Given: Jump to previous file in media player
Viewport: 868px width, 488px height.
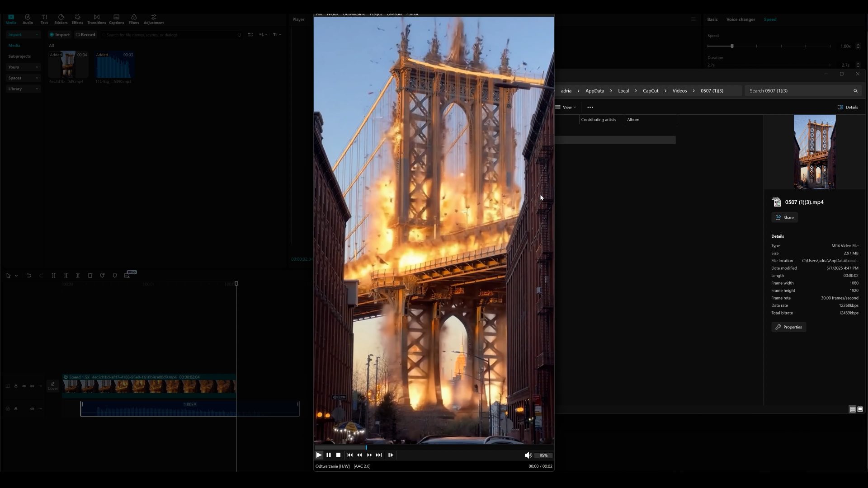Looking at the screenshot, I should 349,455.
